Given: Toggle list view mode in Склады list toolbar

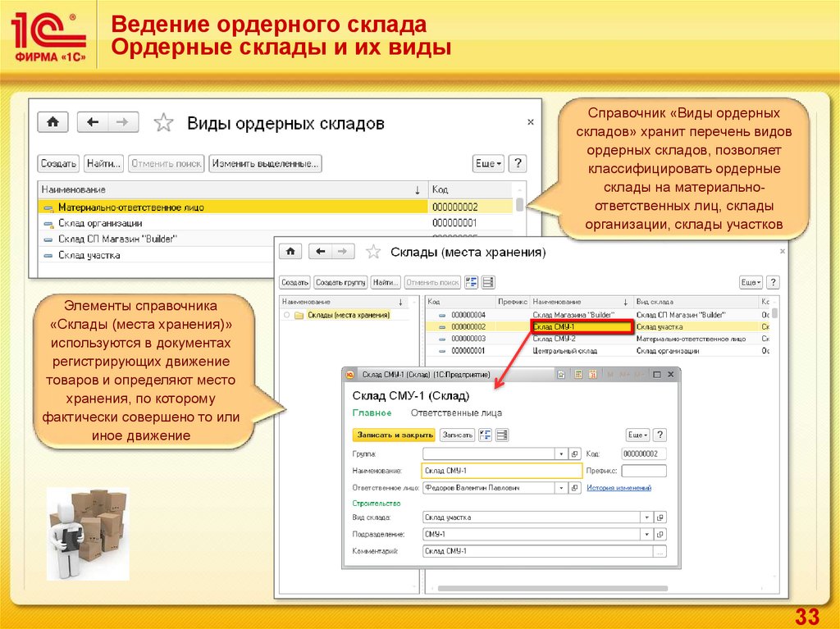Looking at the screenshot, I should tap(488, 282).
